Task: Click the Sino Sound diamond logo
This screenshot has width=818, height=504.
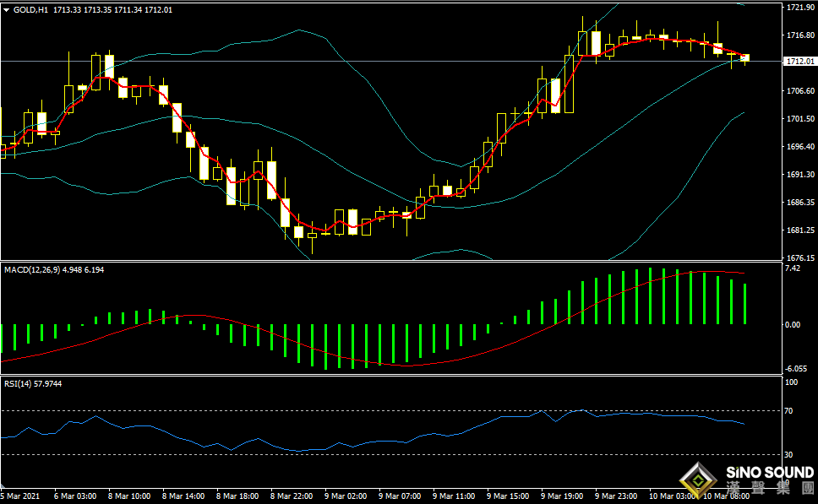Action: click(x=701, y=480)
